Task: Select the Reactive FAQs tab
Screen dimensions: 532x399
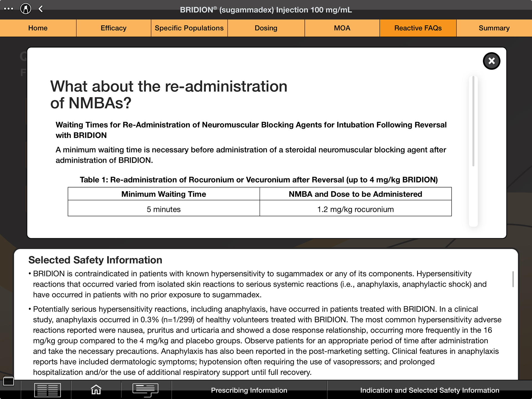Action: [418, 28]
